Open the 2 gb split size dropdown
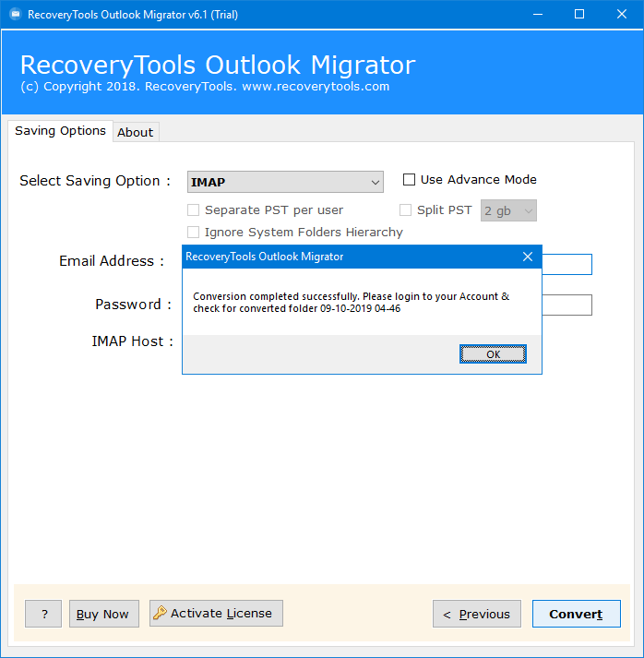The image size is (644, 658). coord(508,210)
